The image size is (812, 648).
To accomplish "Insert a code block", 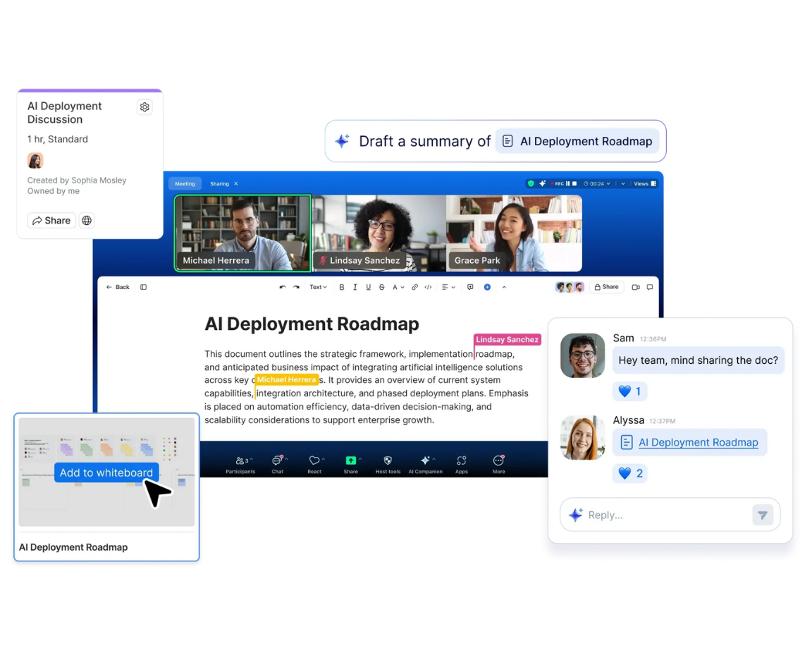I will 429,287.
